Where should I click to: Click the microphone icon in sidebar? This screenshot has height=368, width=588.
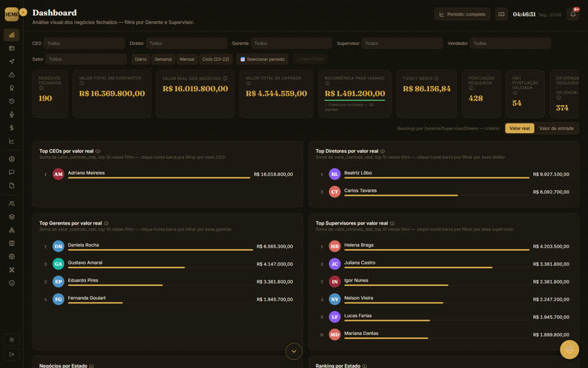point(12,115)
